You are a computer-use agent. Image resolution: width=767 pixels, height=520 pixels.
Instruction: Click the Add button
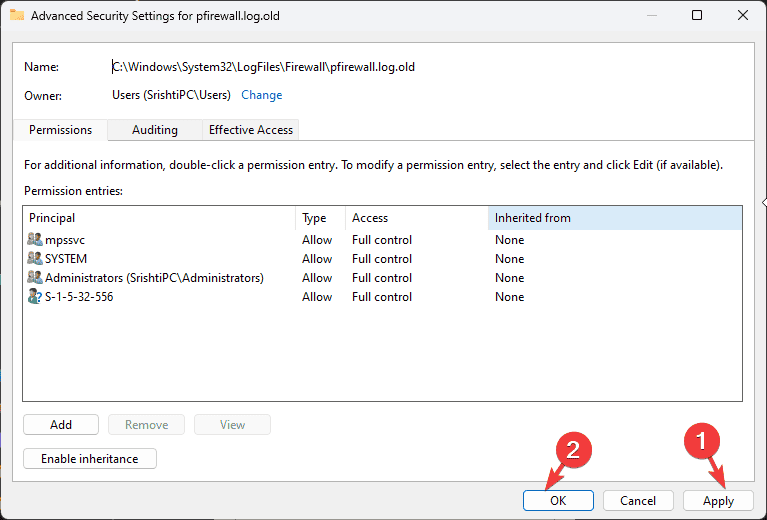click(x=61, y=425)
